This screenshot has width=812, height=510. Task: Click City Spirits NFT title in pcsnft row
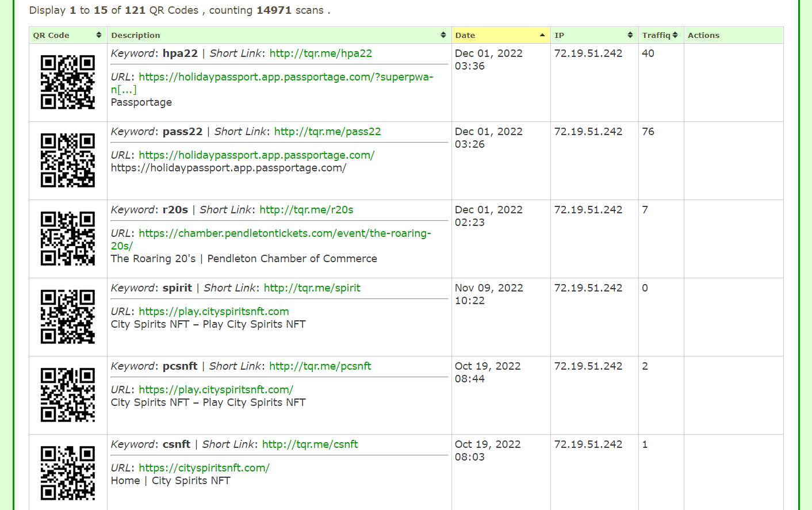pyautogui.click(x=208, y=402)
